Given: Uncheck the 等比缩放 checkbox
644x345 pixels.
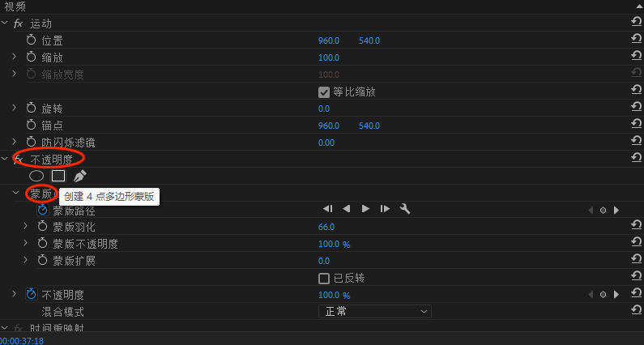Looking at the screenshot, I should click(x=324, y=92).
